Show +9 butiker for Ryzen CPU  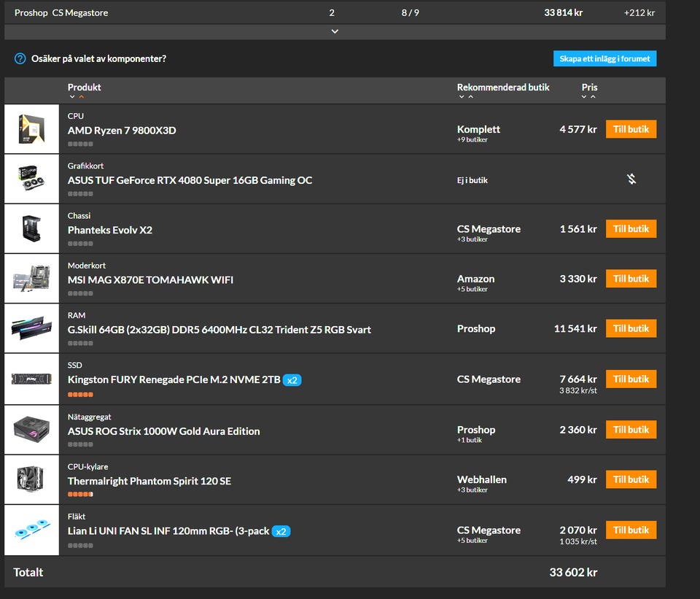[472, 140]
